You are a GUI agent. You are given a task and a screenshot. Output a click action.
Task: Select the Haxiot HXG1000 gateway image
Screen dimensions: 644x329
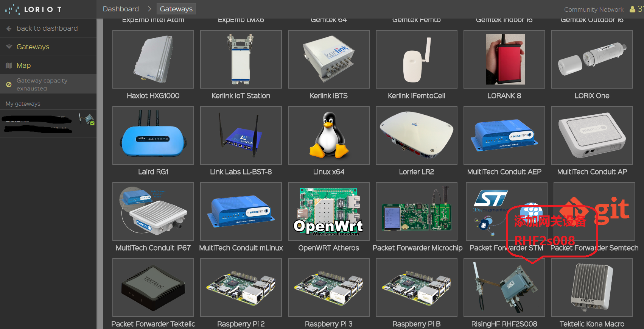[153, 59]
